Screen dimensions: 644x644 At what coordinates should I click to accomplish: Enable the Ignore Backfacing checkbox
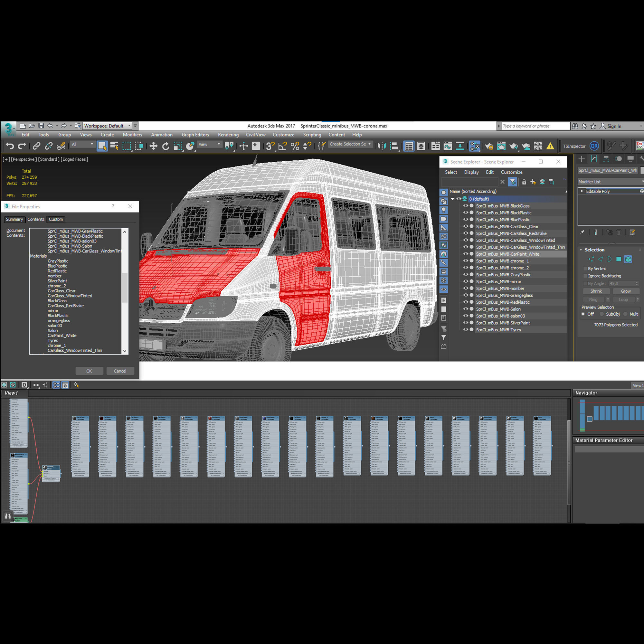(x=585, y=276)
